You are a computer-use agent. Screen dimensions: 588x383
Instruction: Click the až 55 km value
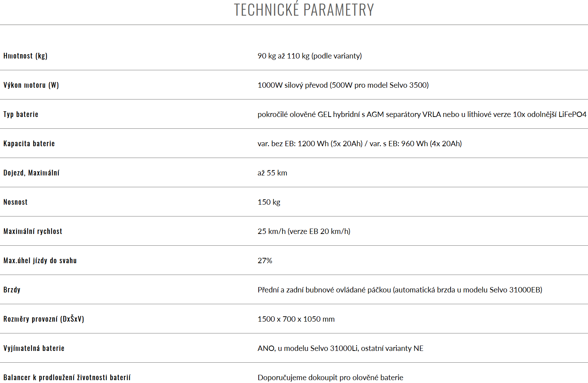pyautogui.click(x=272, y=173)
